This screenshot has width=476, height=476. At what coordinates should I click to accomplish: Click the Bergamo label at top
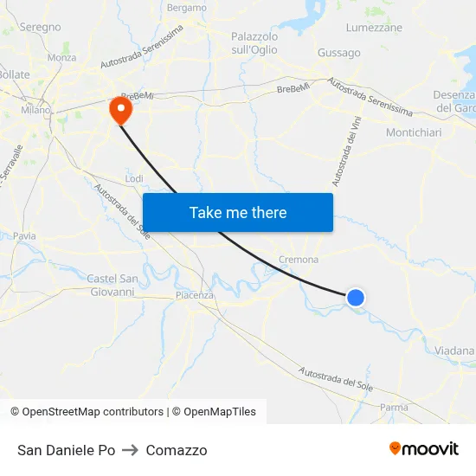187,8
